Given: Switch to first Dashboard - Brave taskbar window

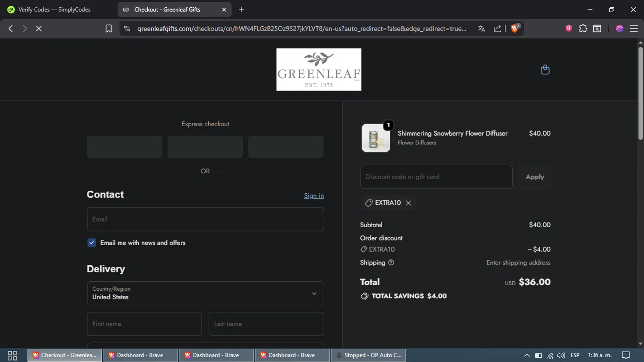Looking at the screenshot, I should (140, 356).
